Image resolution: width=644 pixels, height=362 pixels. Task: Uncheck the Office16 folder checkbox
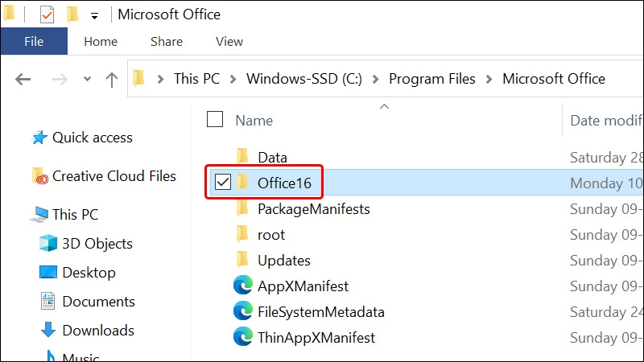[x=223, y=182]
